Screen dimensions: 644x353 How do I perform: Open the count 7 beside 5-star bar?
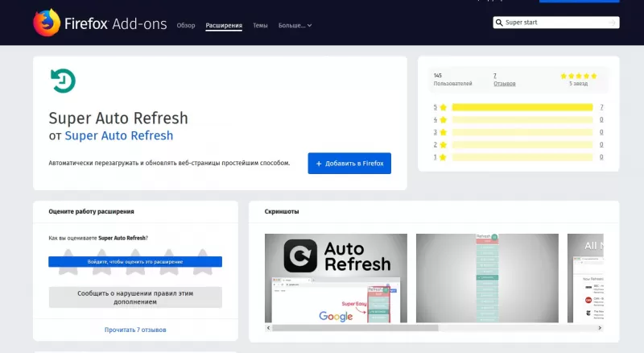tap(601, 107)
